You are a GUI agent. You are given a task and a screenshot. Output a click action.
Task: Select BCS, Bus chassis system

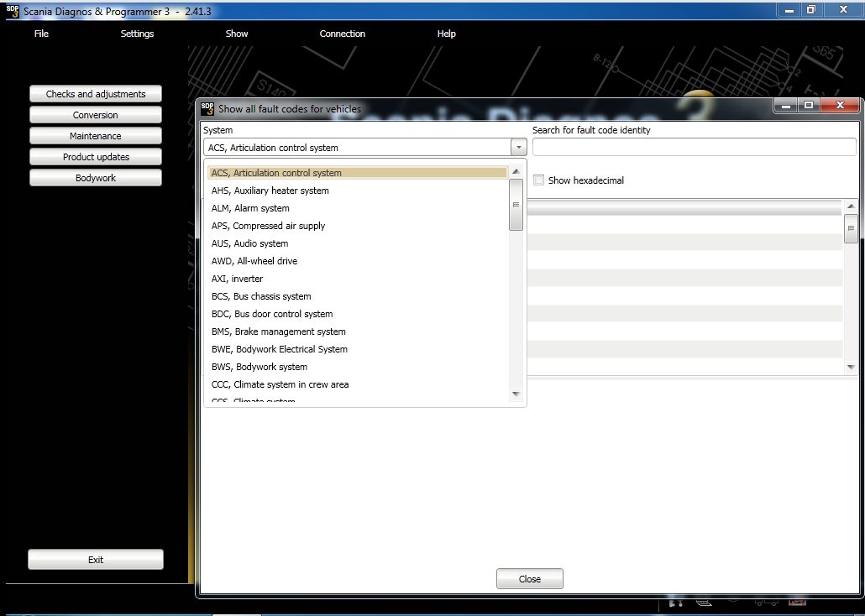tap(358, 296)
